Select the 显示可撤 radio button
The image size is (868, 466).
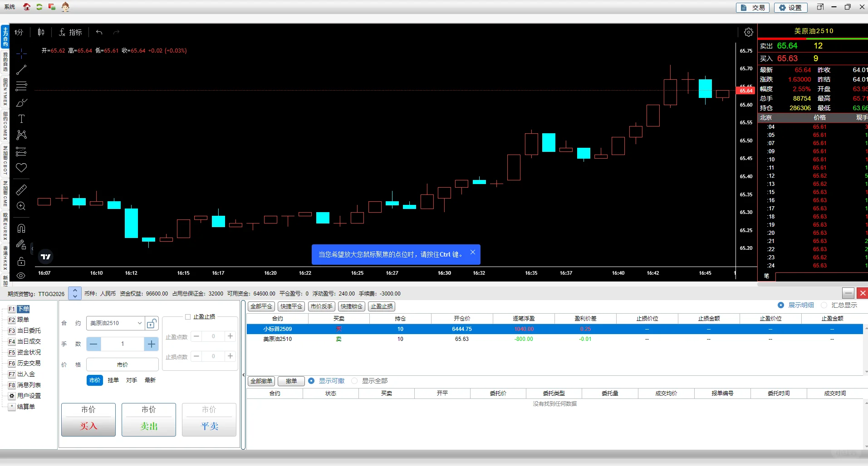tap(311, 381)
